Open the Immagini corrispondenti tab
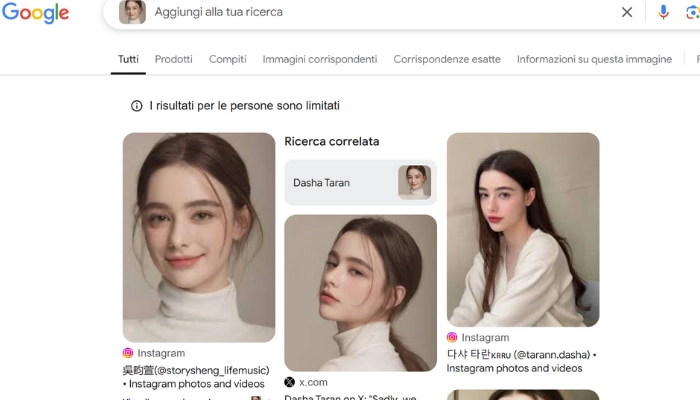 (320, 59)
